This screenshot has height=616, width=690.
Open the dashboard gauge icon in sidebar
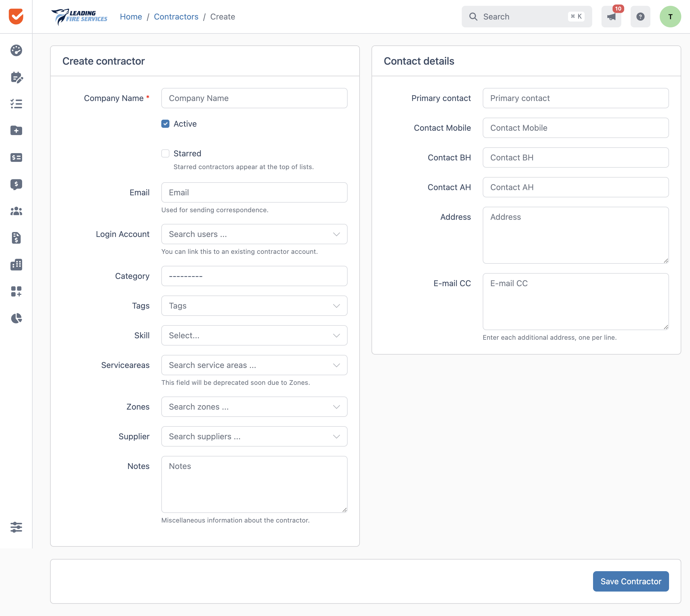click(x=16, y=50)
